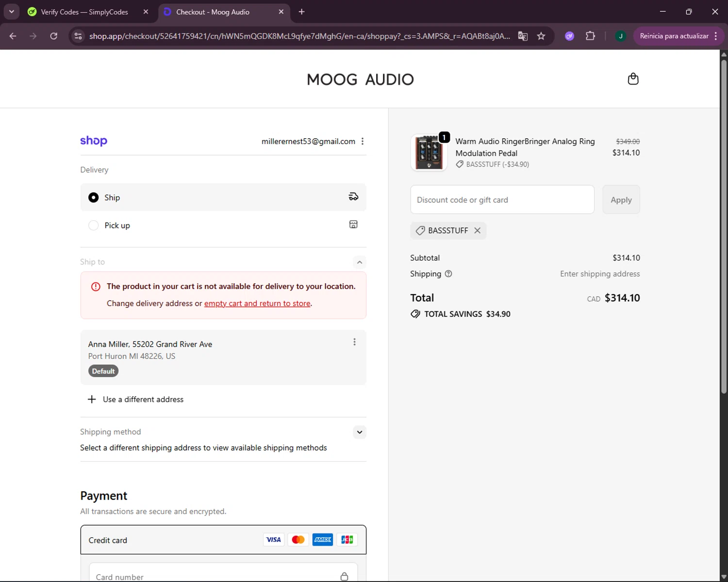The height and width of the screenshot is (582, 728).
Task: Select the Credit card payment option
Action: click(x=223, y=540)
